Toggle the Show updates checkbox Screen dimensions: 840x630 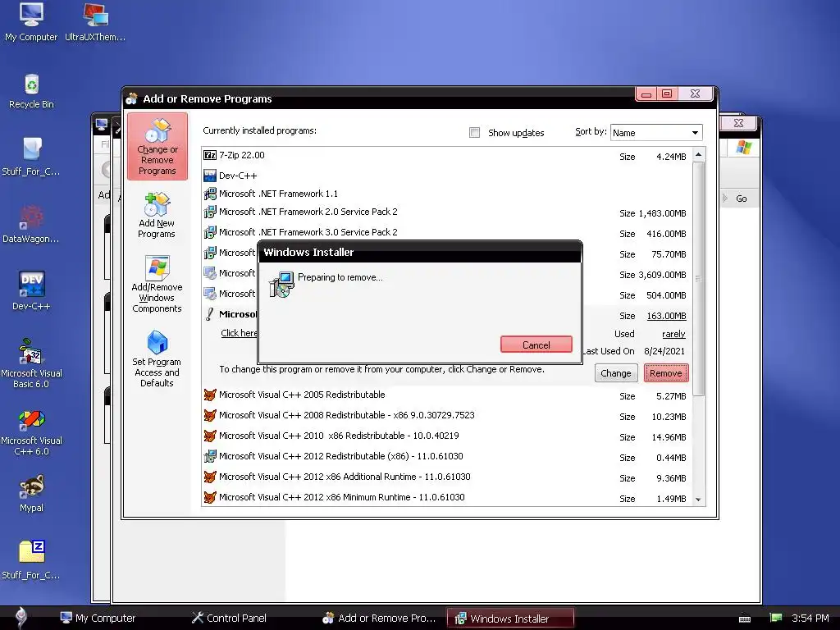click(475, 132)
